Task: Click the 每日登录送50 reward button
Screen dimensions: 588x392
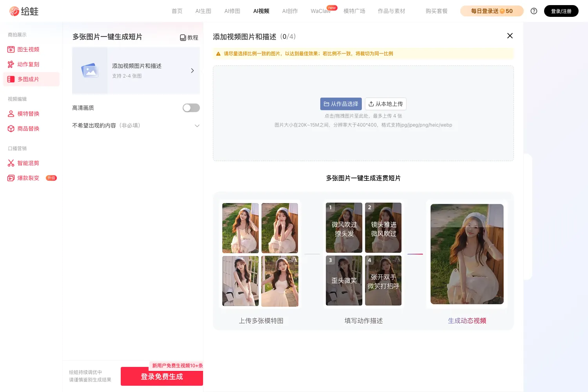Action: pos(492,11)
